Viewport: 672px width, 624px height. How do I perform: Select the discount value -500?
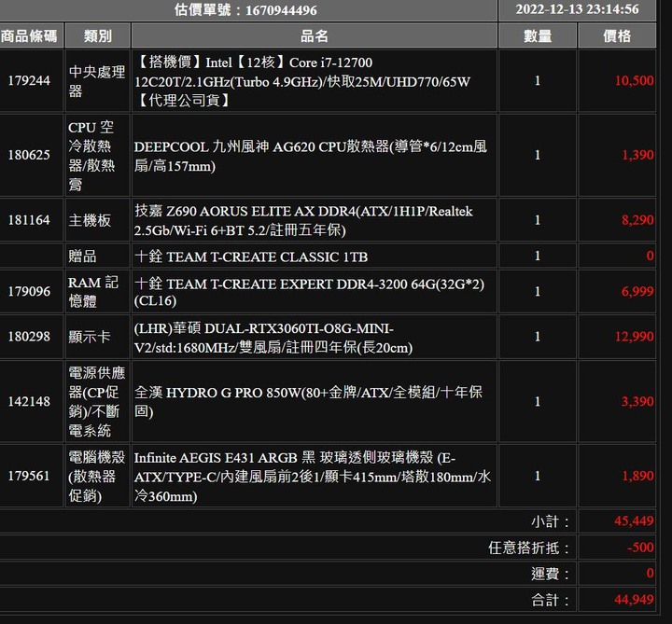(640, 548)
